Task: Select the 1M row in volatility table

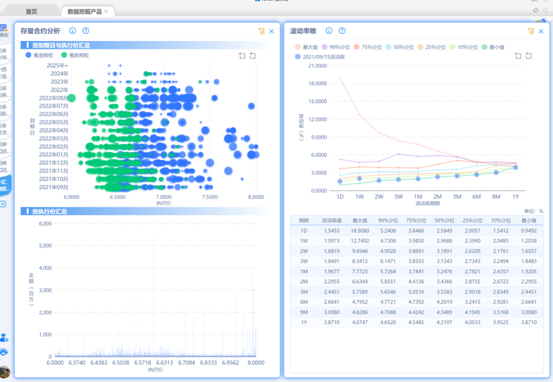Action: coord(417,271)
